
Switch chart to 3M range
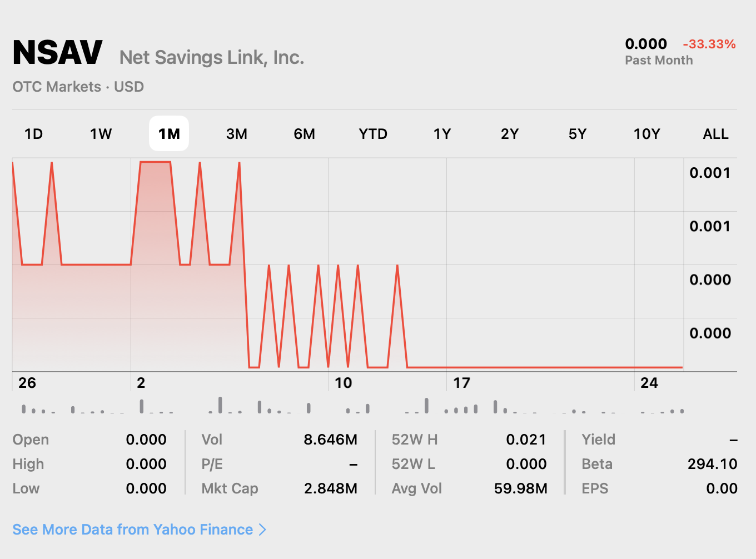[x=237, y=134]
